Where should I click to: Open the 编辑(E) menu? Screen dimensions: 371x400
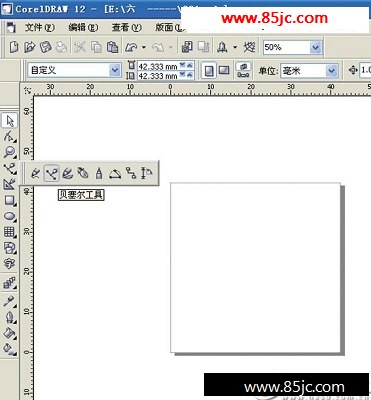pyautogui.click(x=83, y=28)
